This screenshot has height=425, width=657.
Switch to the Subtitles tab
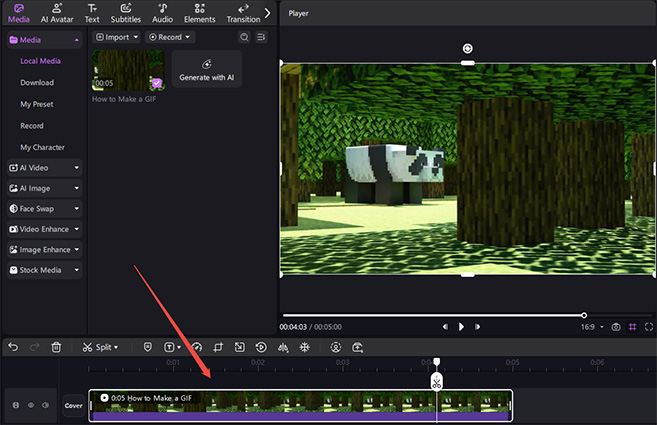[x=126, y=13]
